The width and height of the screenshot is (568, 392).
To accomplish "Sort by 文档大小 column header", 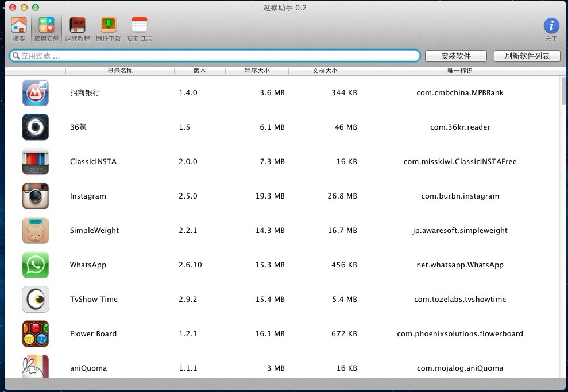I will coord(324,71).
